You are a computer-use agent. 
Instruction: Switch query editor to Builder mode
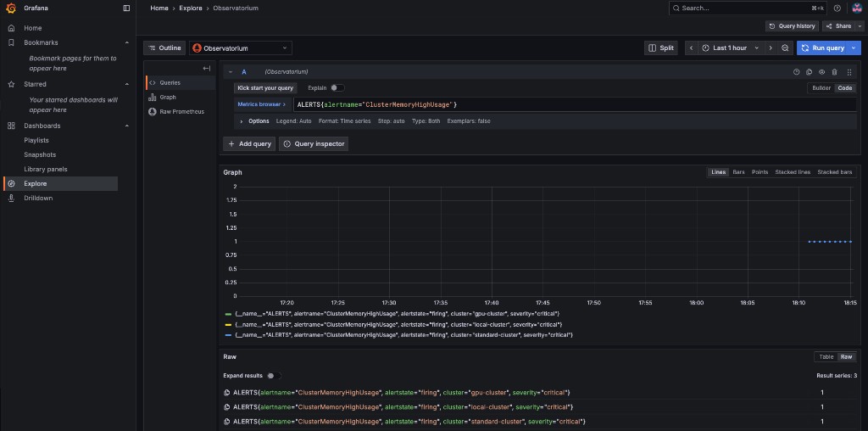tap(821, 88)
